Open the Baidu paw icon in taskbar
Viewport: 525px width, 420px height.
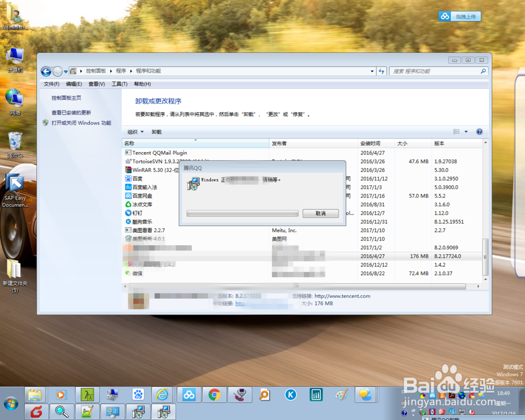[x=138, y=395]
